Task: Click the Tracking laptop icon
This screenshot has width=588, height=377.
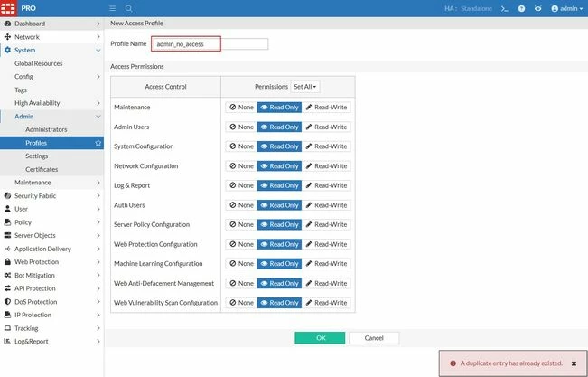Action: [x=7, y=328]
